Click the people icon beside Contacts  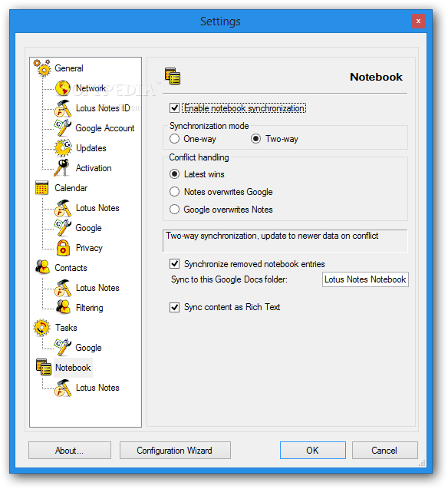[x=42, y=267]
